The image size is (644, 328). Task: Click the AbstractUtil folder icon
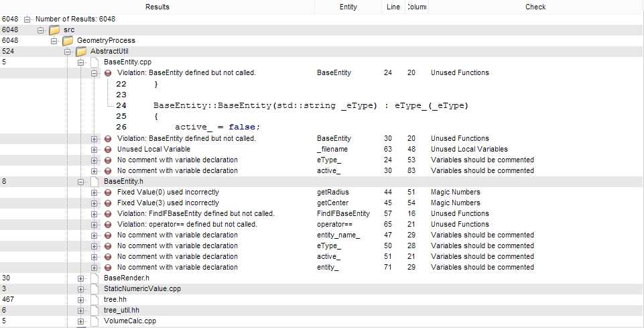[80, 52]
